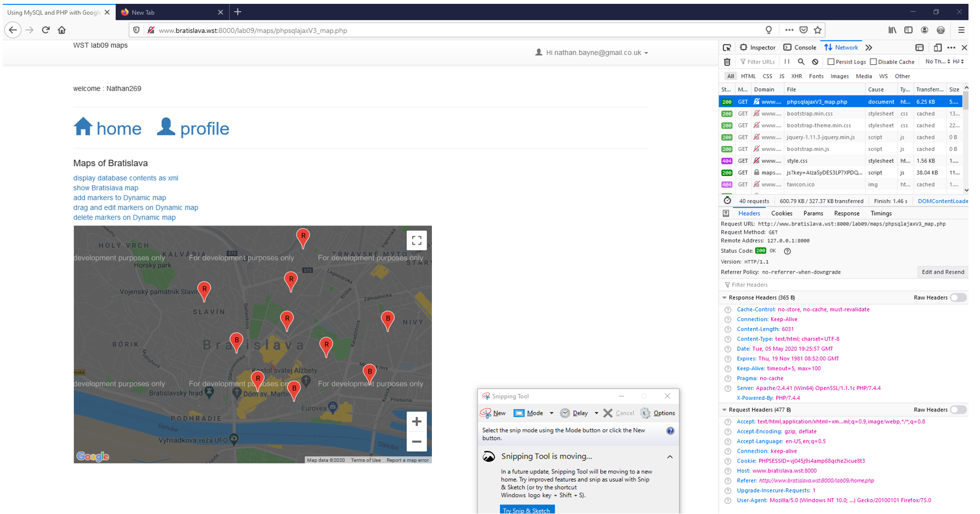This screenshot has height=514, width=980.
Task: Open the 'delete markers on Dynamic map' link
Action: click(124, 217)
